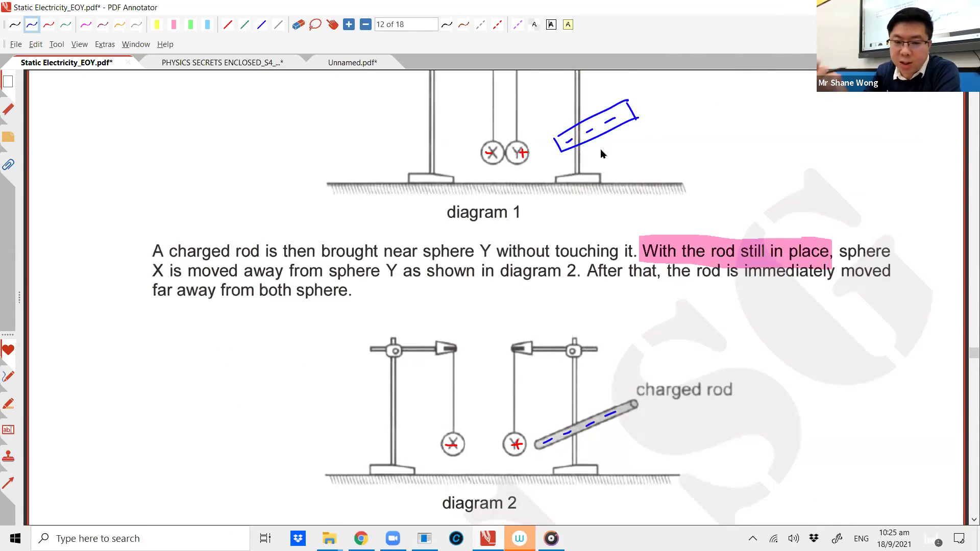980x551 pixels.
Task: Switch to Unnamed.pdf tab
Action: click(352, 62)
